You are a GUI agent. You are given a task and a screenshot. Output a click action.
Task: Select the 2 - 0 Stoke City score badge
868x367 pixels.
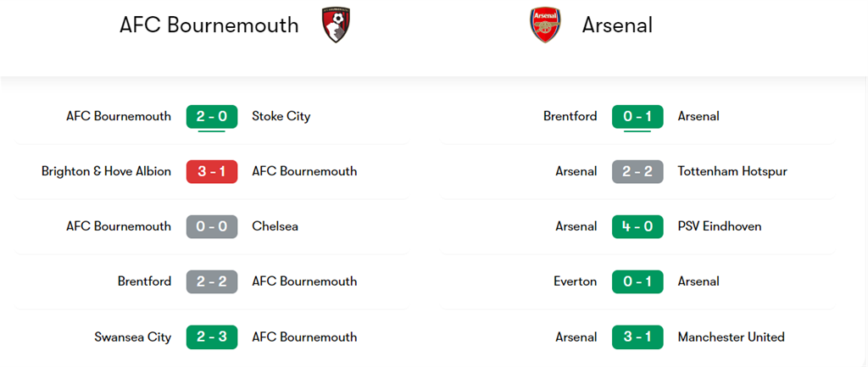[x=212, y=117]
